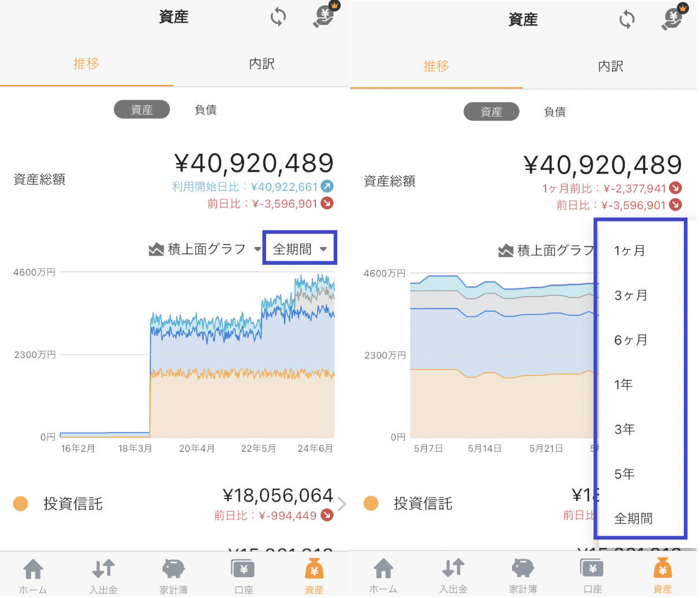Open premium crown coin icon on right screen
700x598 pixels.
point(675,17)
